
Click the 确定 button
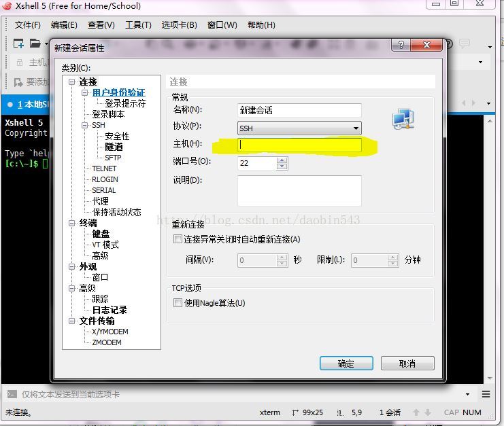pyautogui.click(x=346, y=363)
